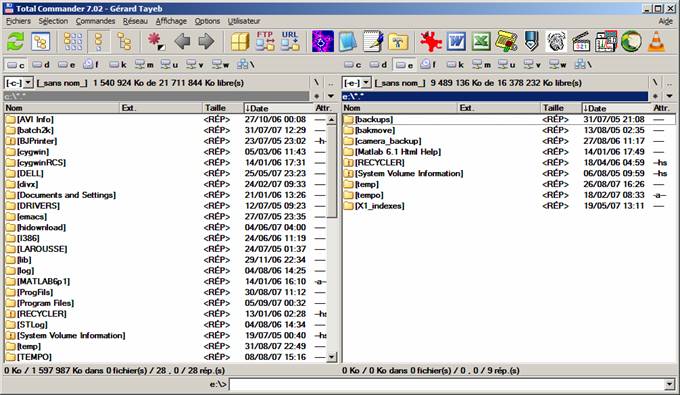Open the Réseau menu
The width and height of the screenshot is (680, 395).
tap(135, 21)
